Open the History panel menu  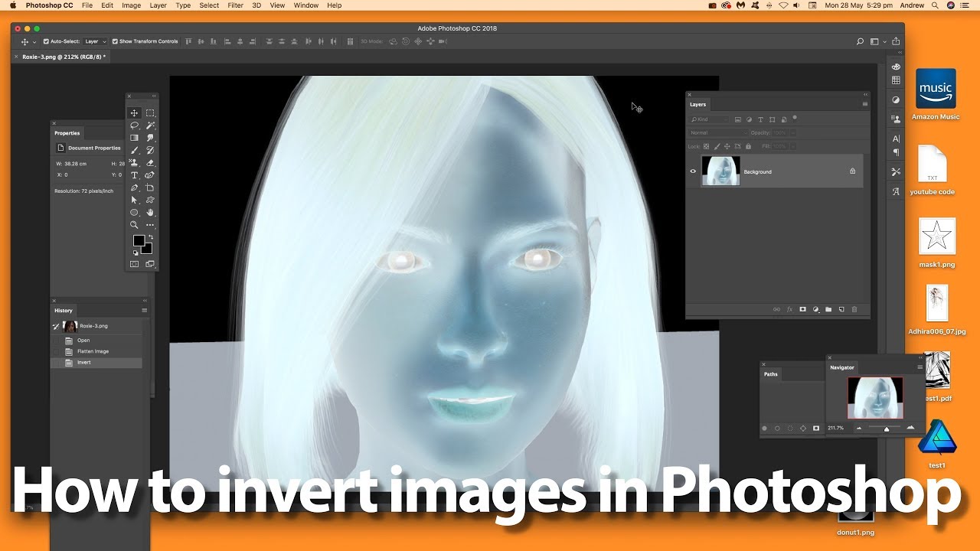[144, 311]
